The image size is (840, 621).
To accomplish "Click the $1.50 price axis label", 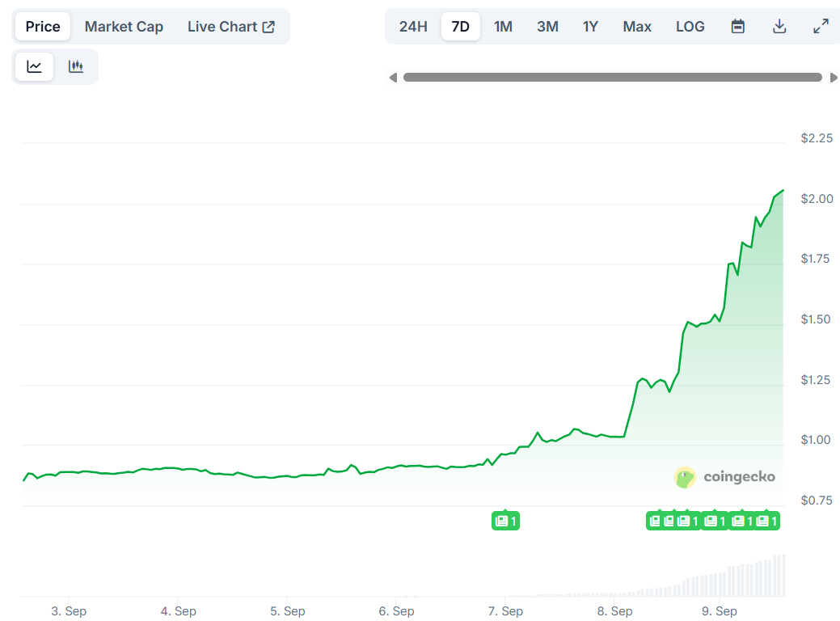I will point(816,319).
